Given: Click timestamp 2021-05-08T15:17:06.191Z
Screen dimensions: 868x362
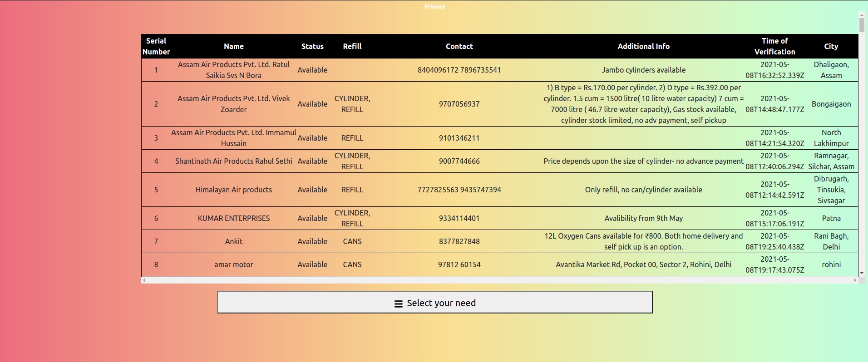Looking at the screenshot, I should (774, 218).
